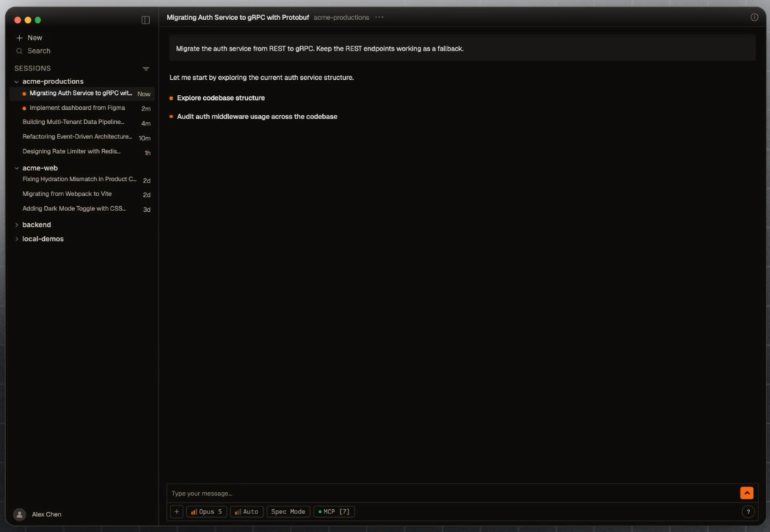Click the green window zoom button

tap(38, 20)
